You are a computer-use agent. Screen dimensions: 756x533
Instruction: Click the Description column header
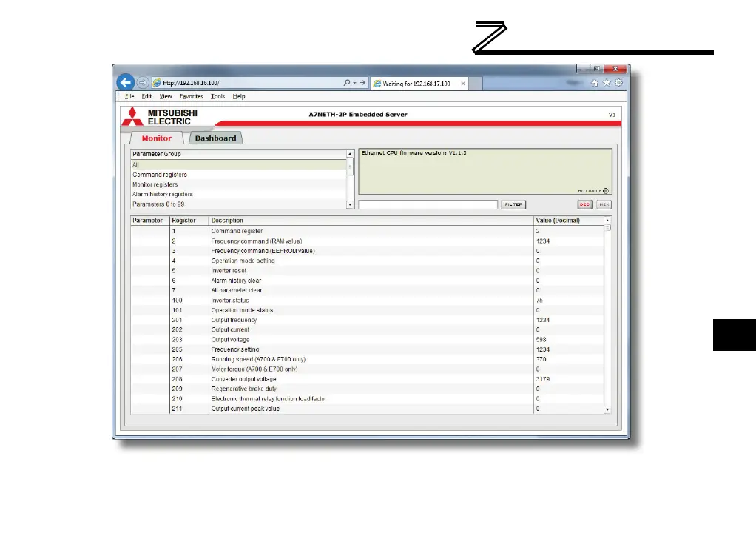(371, 221)
